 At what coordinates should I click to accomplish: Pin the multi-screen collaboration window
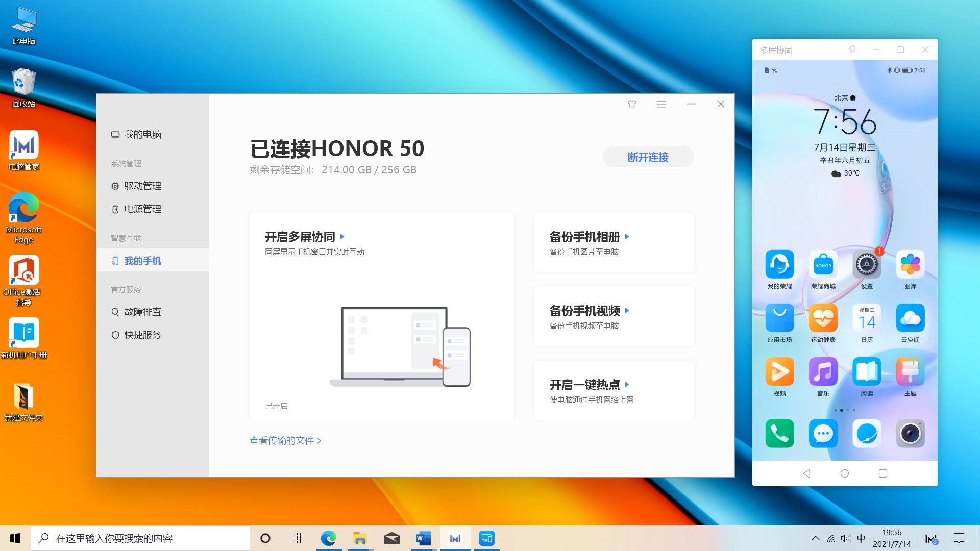tap(852, 49)
